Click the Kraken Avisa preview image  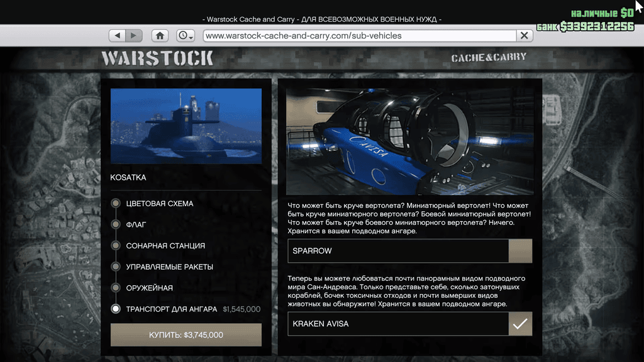pyautogui.click(x=410, y=141)
